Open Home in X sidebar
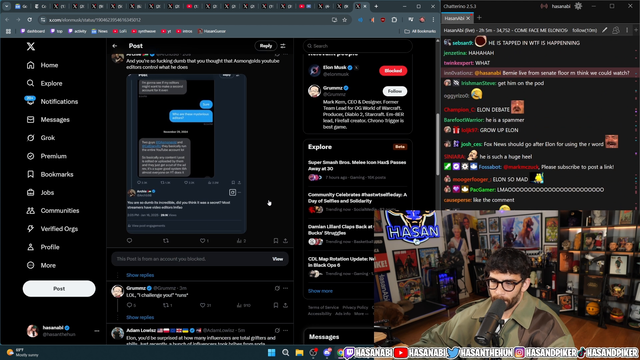 43,65
